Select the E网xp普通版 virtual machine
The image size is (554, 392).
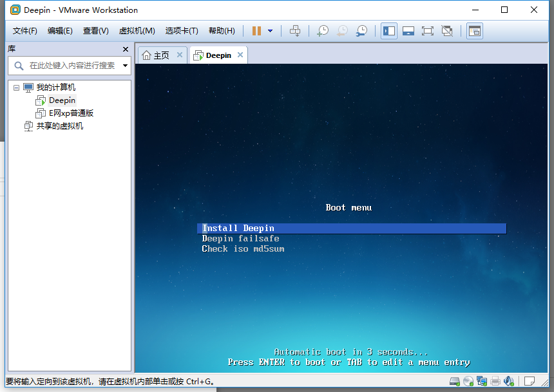[x=71, y=113]
